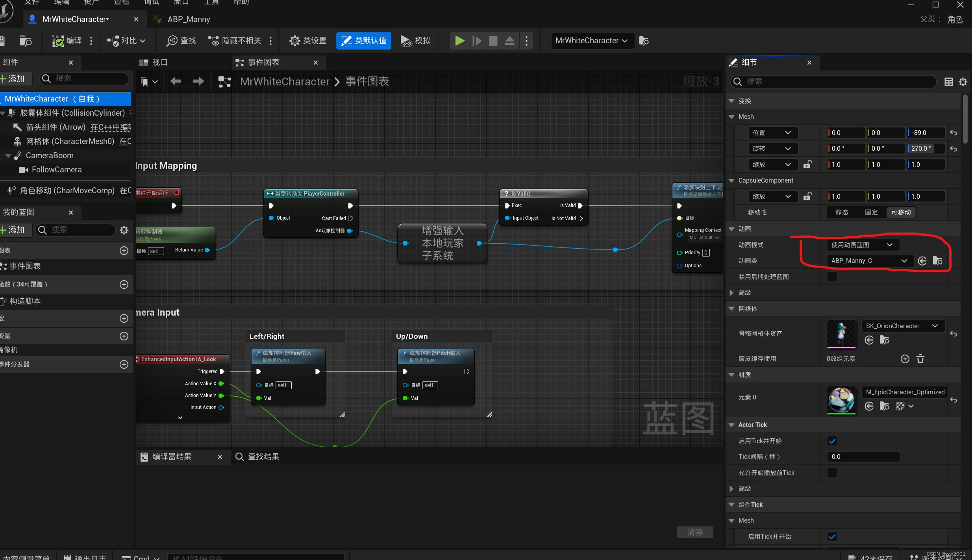Image resolution: width=972 pixels, height=560 pixels.
Task: Toggle Mesh component Start with Tick Enabled
Action: 832,536
